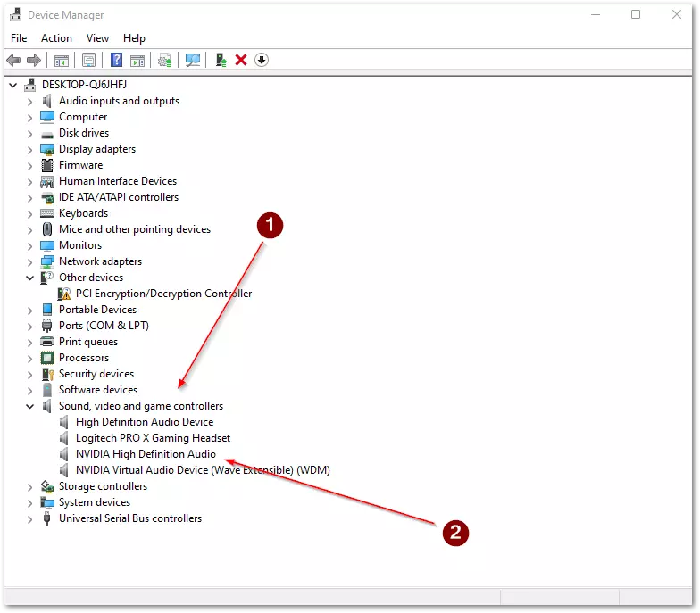Click the Print queues printer icon
This screenshot has width=700, height=613.
47,342
